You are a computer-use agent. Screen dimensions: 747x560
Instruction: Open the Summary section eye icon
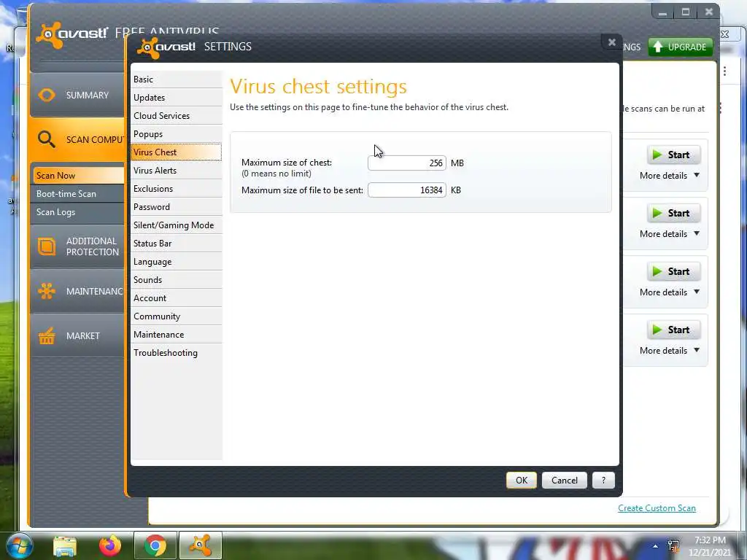pos(47,95)
